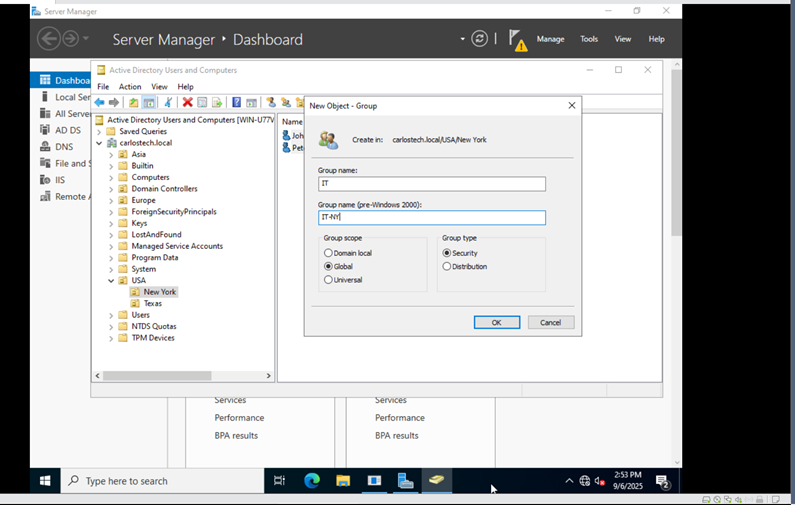Cancel the New Object - Group dialog
This screenshot has width=795, height=505.
[x=550, y=322]
